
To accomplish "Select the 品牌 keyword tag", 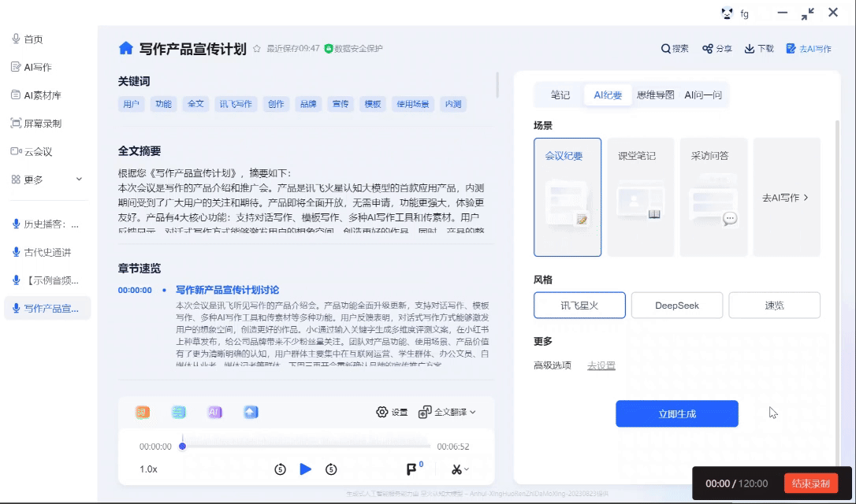I will 308,104.
